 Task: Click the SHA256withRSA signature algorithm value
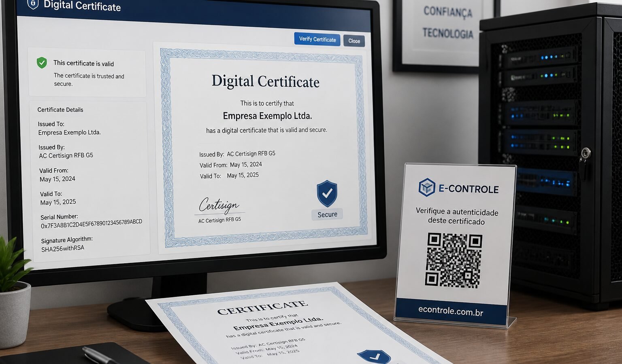tap(63, 249)
